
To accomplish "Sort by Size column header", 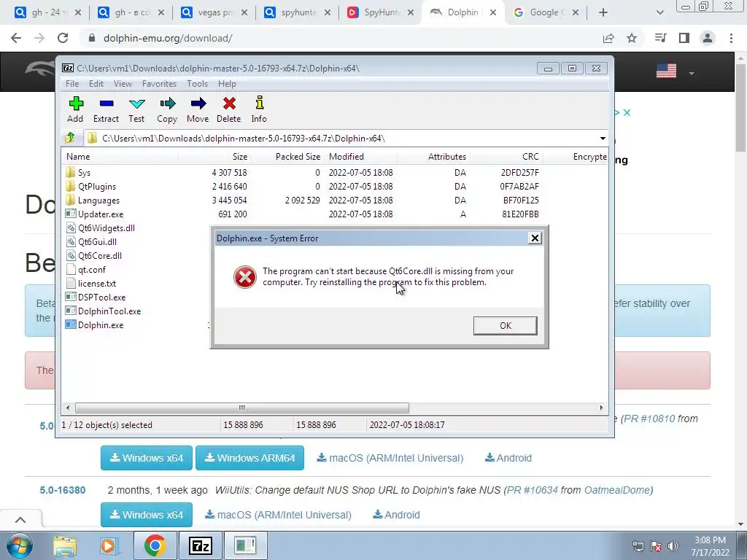I will (215, 157).
